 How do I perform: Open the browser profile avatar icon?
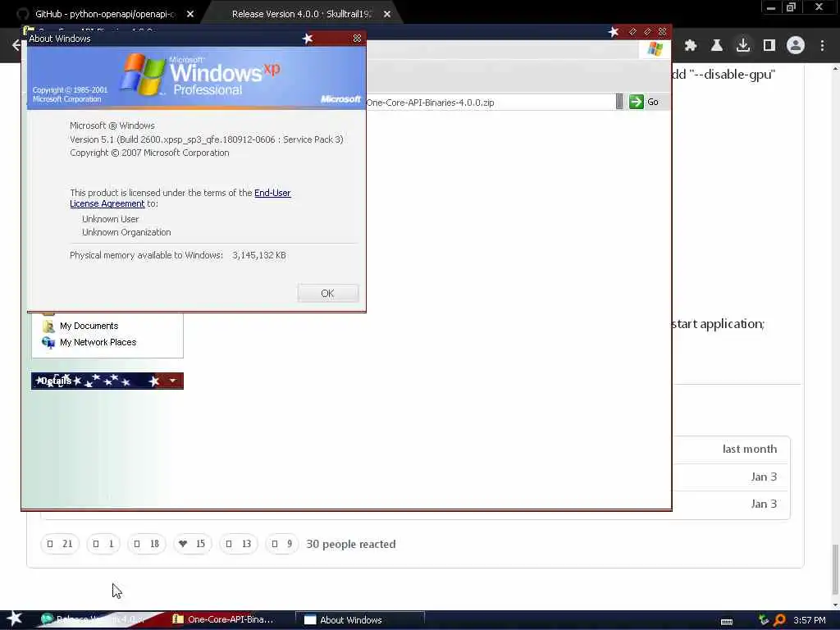point(796,46)
